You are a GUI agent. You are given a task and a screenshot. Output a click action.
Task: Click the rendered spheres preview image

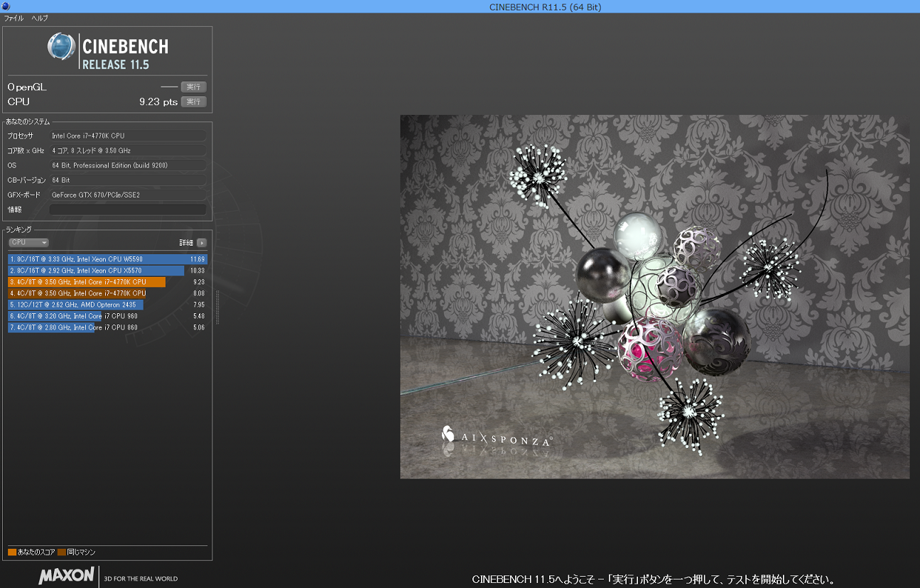pos(654,296)
